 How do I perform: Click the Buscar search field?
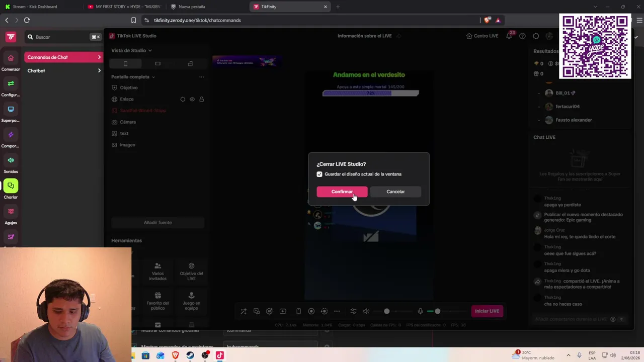coord(62,37)
